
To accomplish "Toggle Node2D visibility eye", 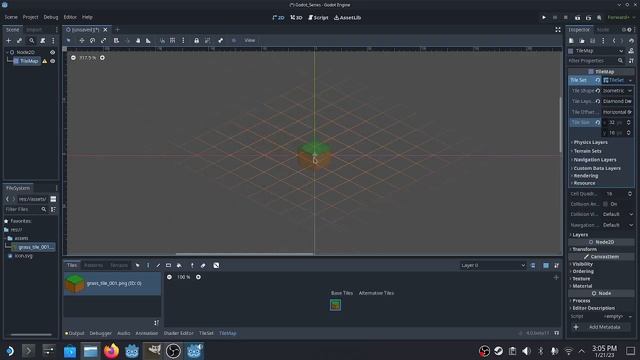I will point(53,52).
